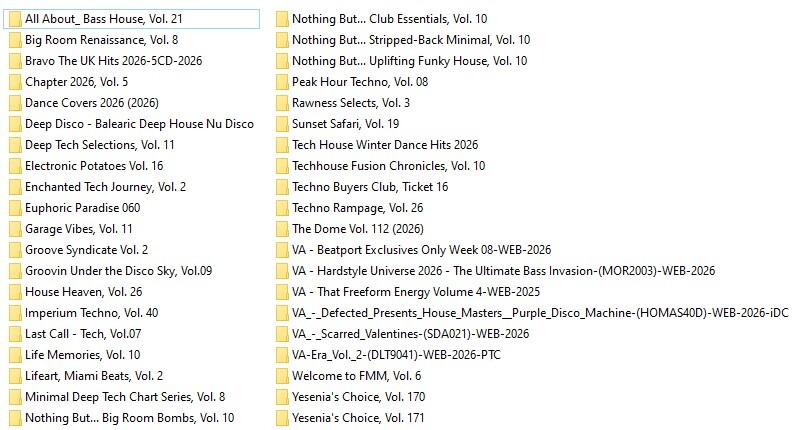Click folder icon of Deep Disco - Balearic Deep House
Image resolution: width=812 pixels, height=430 pixels.
(x=15, y=124)
